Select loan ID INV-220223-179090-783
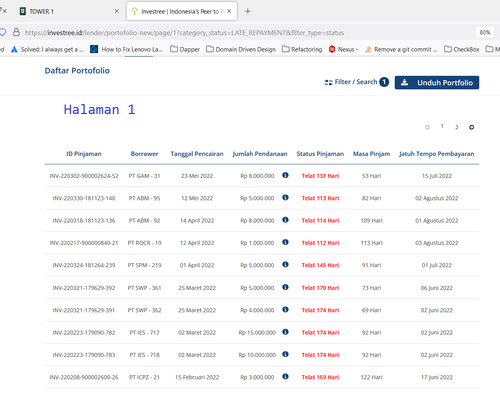 coord(84,355)
